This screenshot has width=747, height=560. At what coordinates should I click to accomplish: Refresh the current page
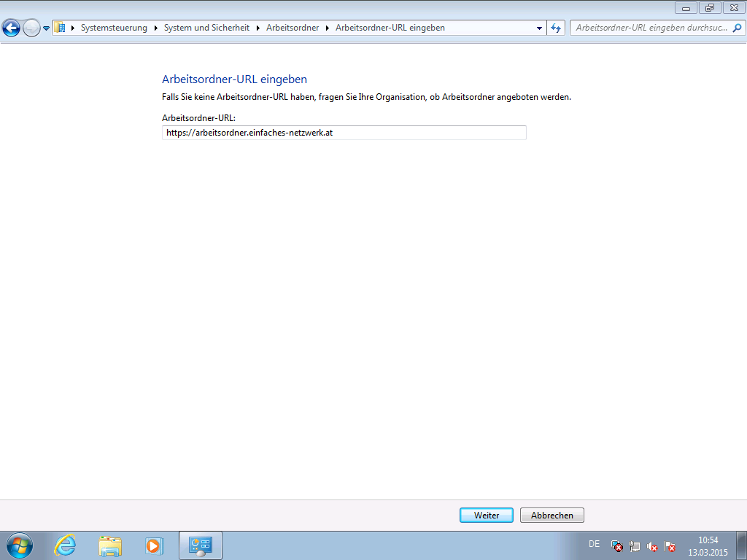(x=556, y=28)
